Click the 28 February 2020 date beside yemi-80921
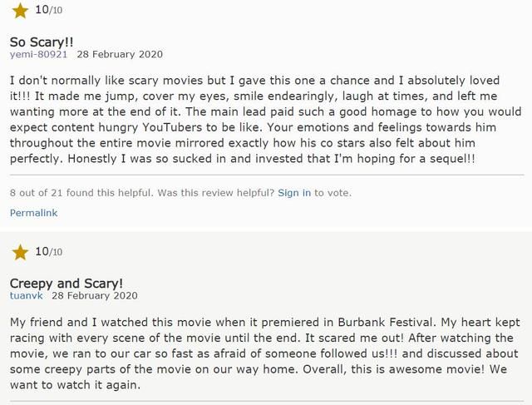 [120, 54]
